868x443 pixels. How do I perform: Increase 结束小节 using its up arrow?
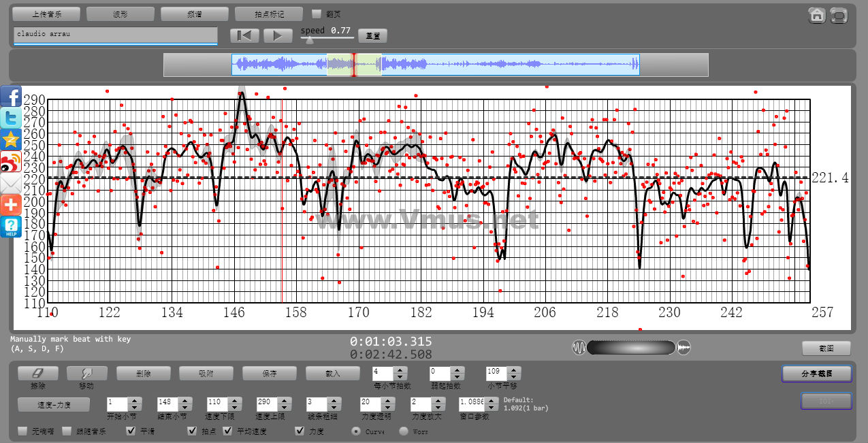click(x=185, y=400)
